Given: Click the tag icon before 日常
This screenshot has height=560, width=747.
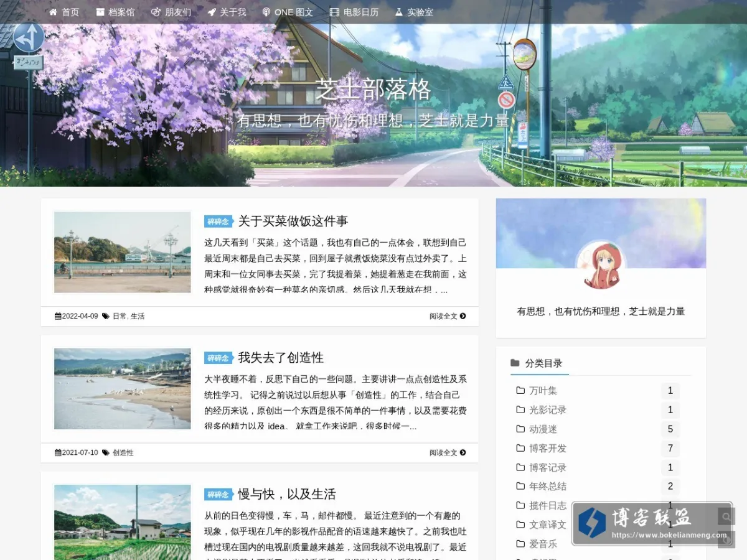Looking at the screenshot, I should coord(106,316).
